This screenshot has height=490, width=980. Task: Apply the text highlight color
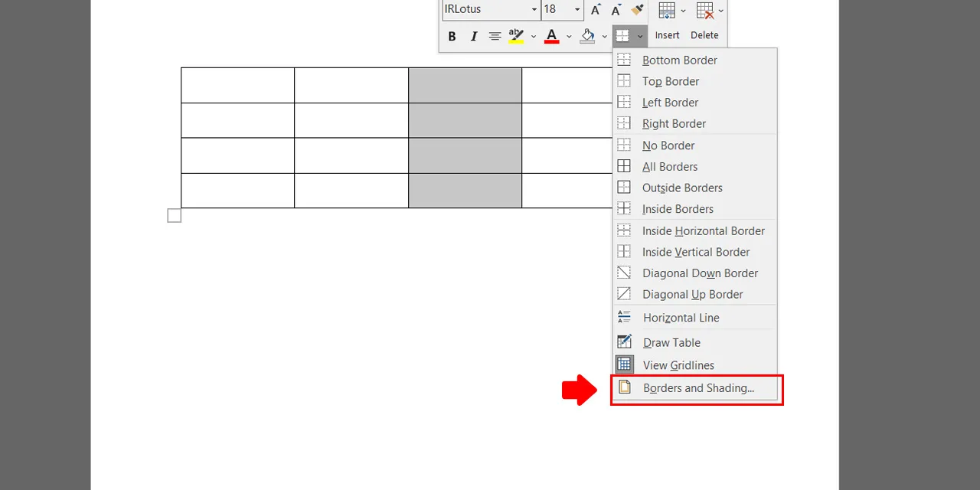pyautogui.click(x=516, y=36)
